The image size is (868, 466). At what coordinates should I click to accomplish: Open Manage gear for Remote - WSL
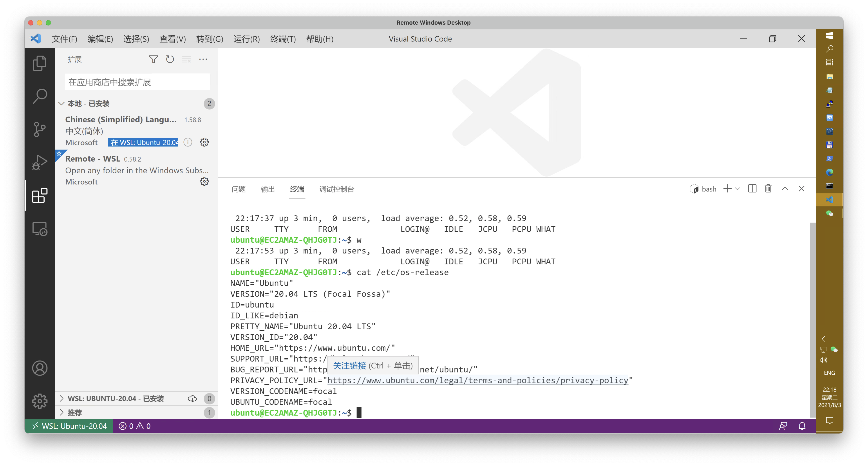204,182
